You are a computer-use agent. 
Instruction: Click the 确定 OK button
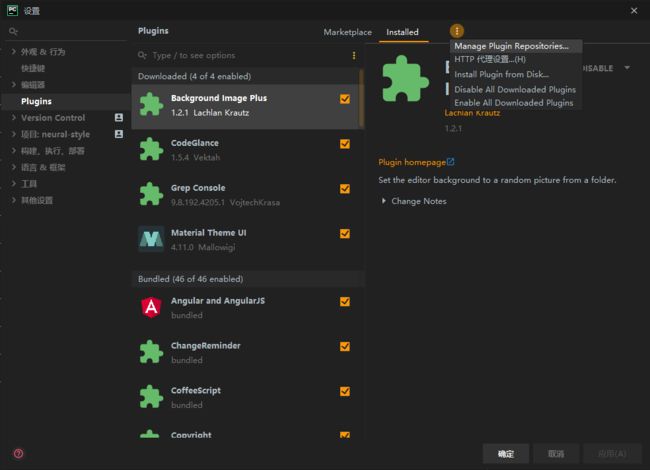(x=506, y=454)
